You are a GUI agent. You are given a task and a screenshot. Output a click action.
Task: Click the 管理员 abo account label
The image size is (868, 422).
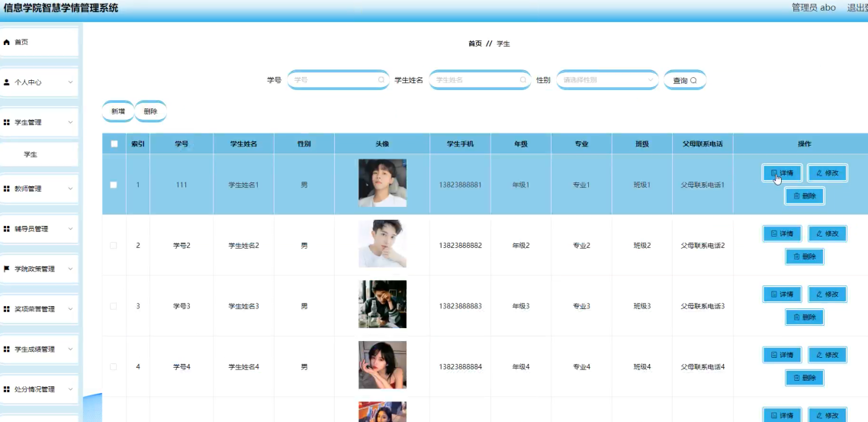[x=814, y=8]
